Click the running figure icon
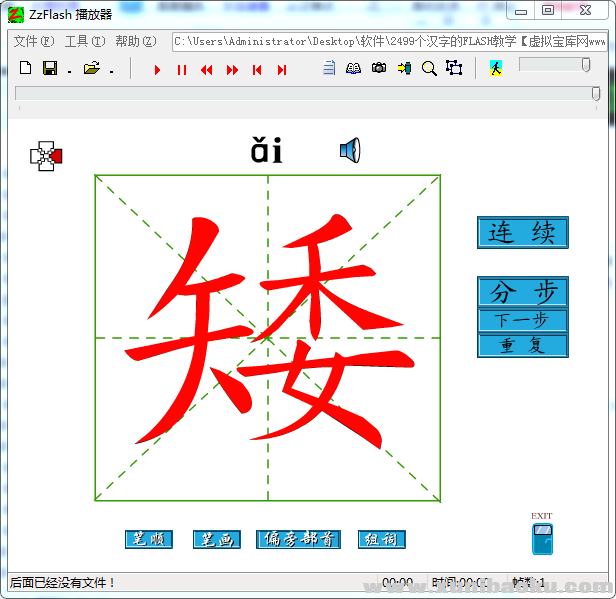The image size is (616, 599). 495,68
